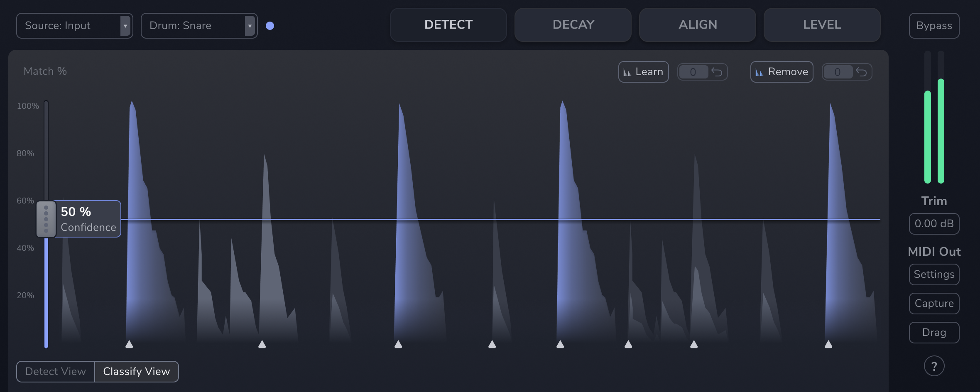Click the Learn button

[644, 72]
